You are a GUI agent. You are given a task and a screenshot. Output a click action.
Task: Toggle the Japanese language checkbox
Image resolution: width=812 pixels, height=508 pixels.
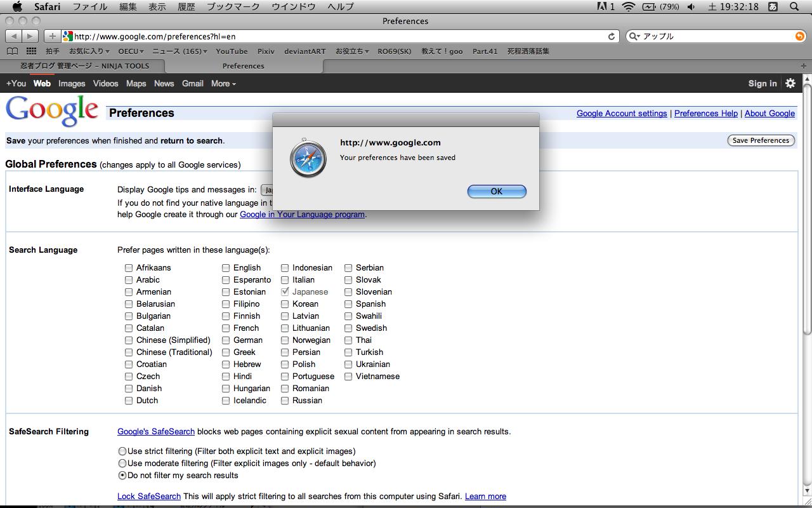(285, 292)
